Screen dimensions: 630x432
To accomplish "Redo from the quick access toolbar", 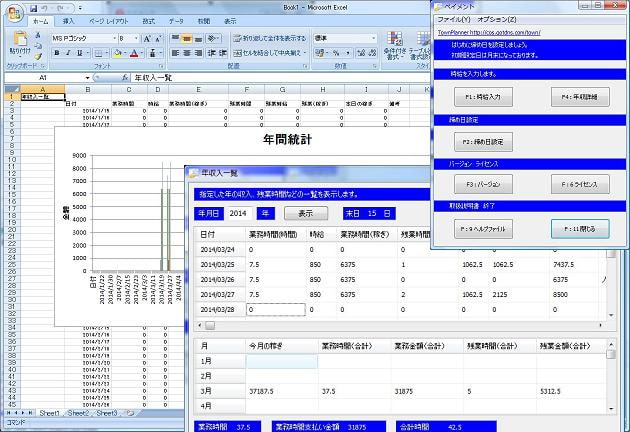I will [x=61, y=8].
